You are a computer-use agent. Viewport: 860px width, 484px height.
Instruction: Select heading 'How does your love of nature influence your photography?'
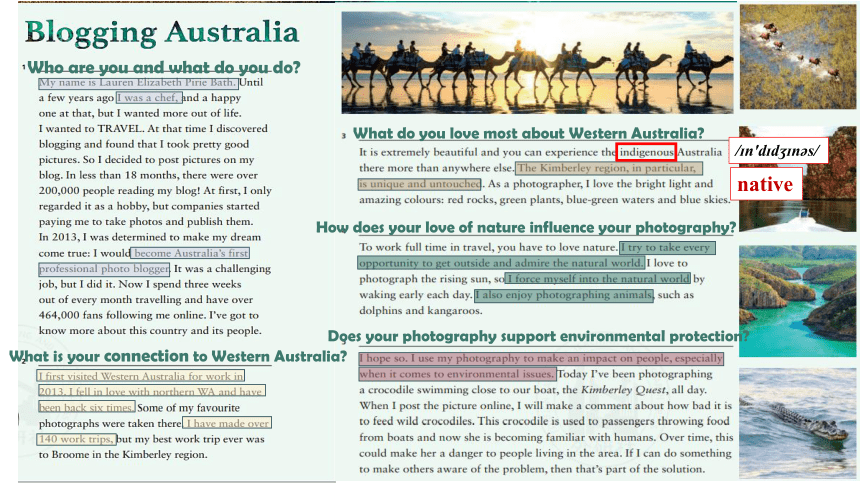tap(526, 227)
